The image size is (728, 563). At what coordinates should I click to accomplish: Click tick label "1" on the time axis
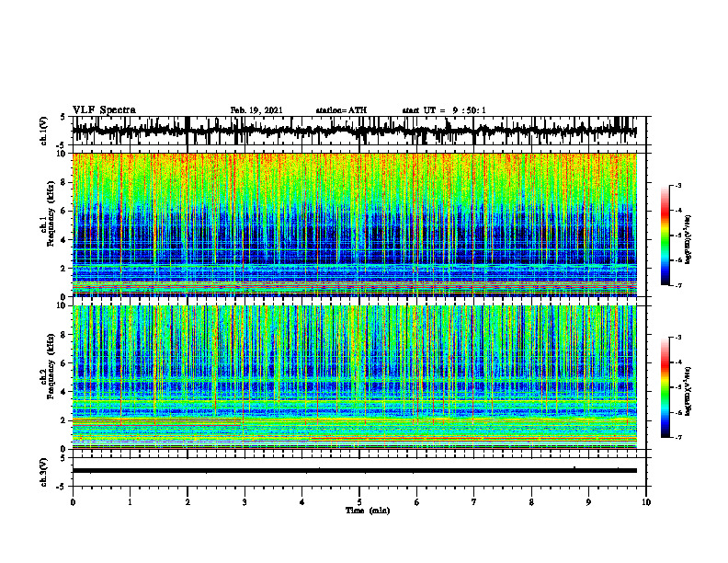(x=130, y=502)
